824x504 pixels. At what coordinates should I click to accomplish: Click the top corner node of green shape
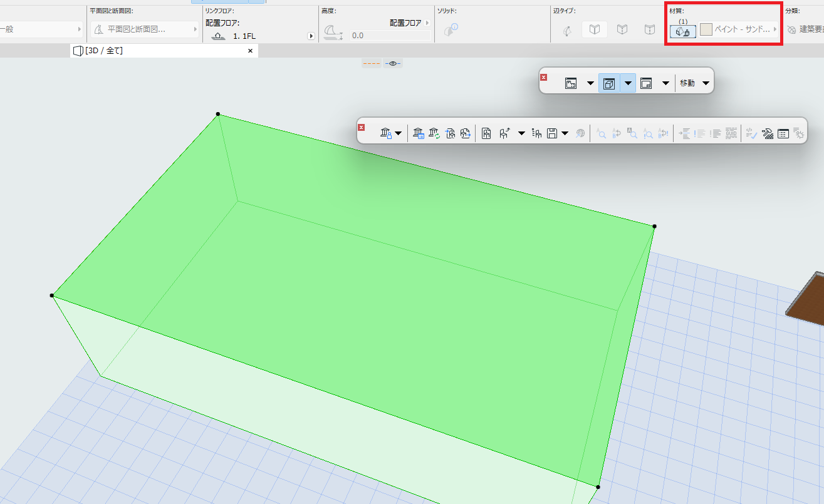click(x=218, y=114)
